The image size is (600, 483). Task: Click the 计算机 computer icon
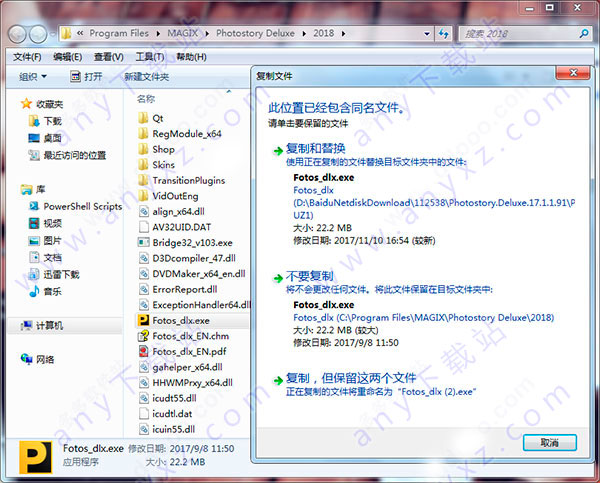click(26, 325)
